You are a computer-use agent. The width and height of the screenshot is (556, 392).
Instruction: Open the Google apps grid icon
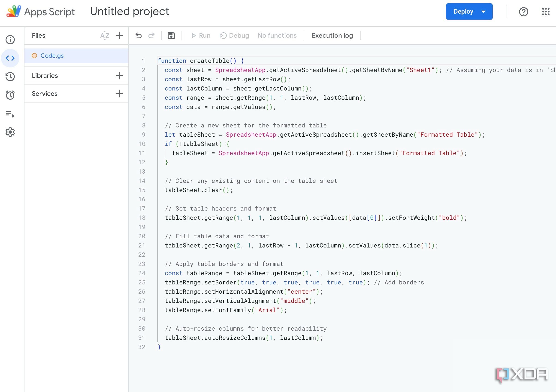(x=546, y=12)
